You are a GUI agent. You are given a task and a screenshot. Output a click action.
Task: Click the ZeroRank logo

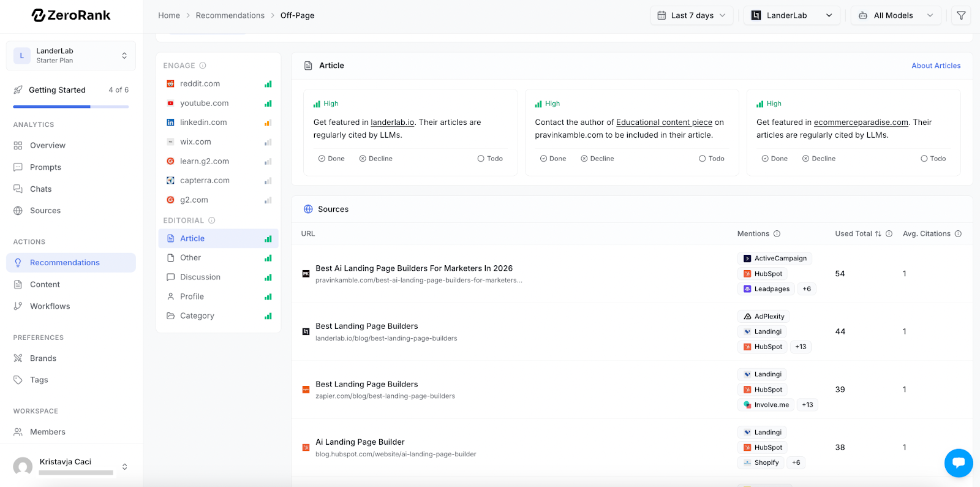tap(71, 15)
